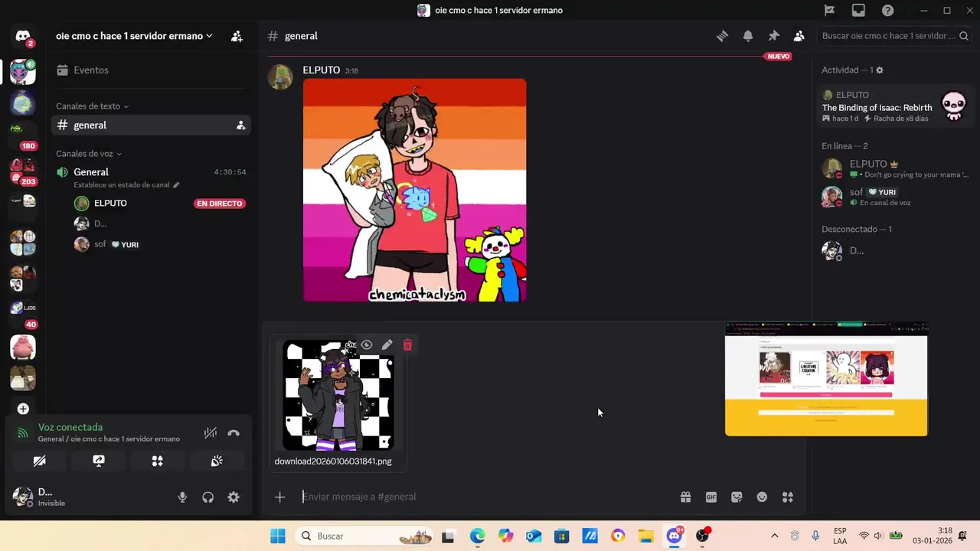Start screen sharing button
Screen dimensions: 980x551
click(99, 461)
